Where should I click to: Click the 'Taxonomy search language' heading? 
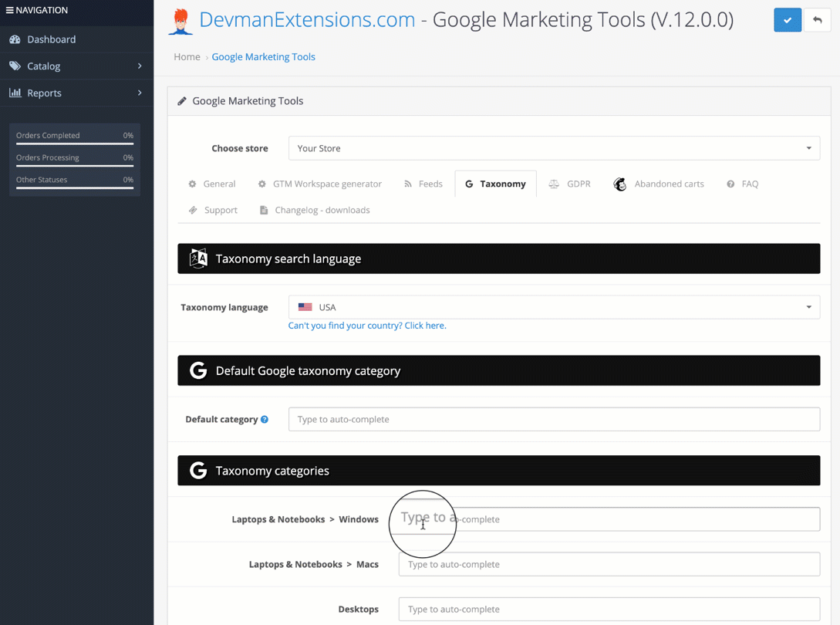[288, 259]
